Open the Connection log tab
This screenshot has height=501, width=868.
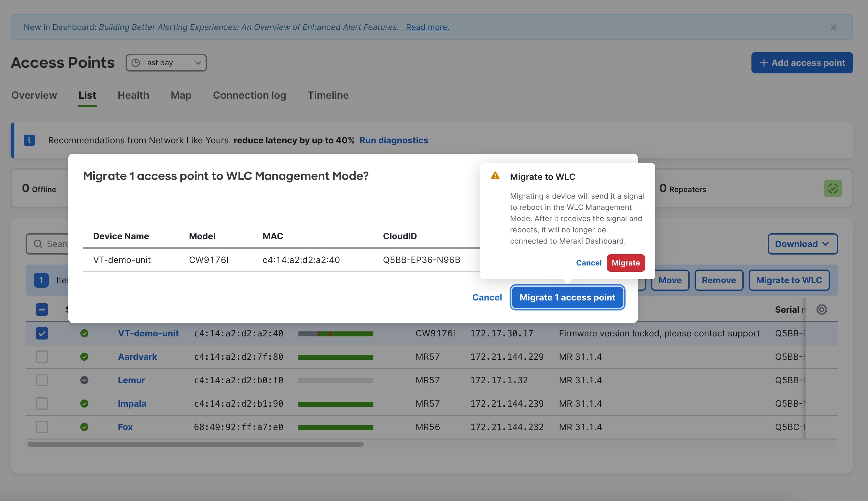tap(249, 95)
